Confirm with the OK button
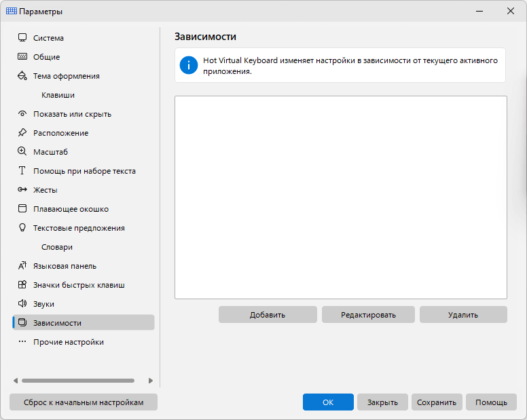The image size is (527, 420). 328,402
